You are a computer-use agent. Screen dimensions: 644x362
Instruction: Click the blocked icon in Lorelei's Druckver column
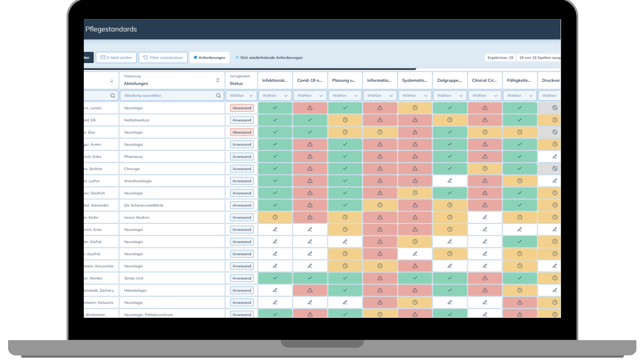[554, 108]
